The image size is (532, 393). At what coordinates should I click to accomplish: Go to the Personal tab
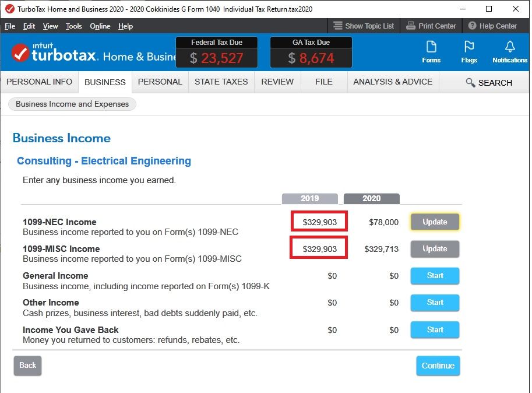[x=160, y=82]
